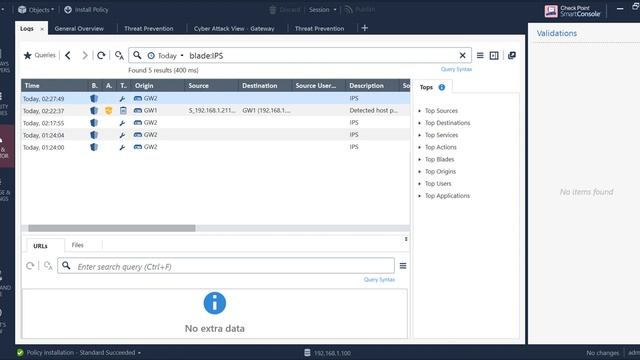The width and height of the screenshot is (640, 360).
Task: Click the No changes status text
Action: pyautogui.click(x=602, y=353)
